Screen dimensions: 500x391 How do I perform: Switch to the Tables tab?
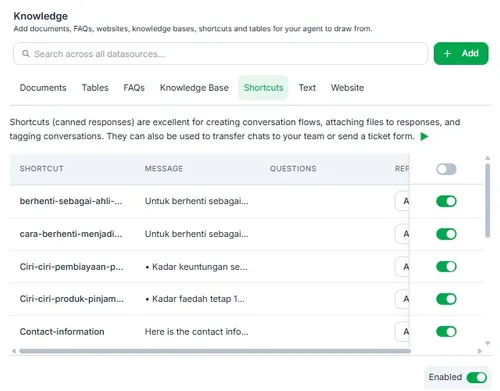[95, 88]
